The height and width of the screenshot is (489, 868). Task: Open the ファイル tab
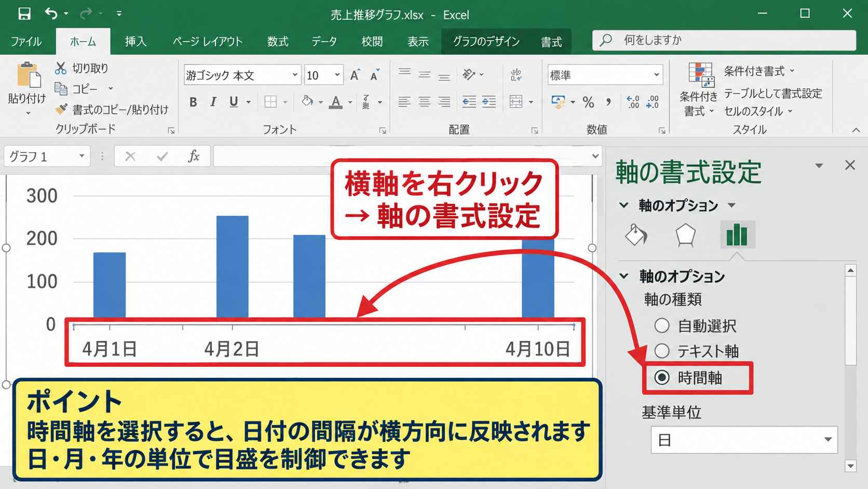tap(26, 42)
